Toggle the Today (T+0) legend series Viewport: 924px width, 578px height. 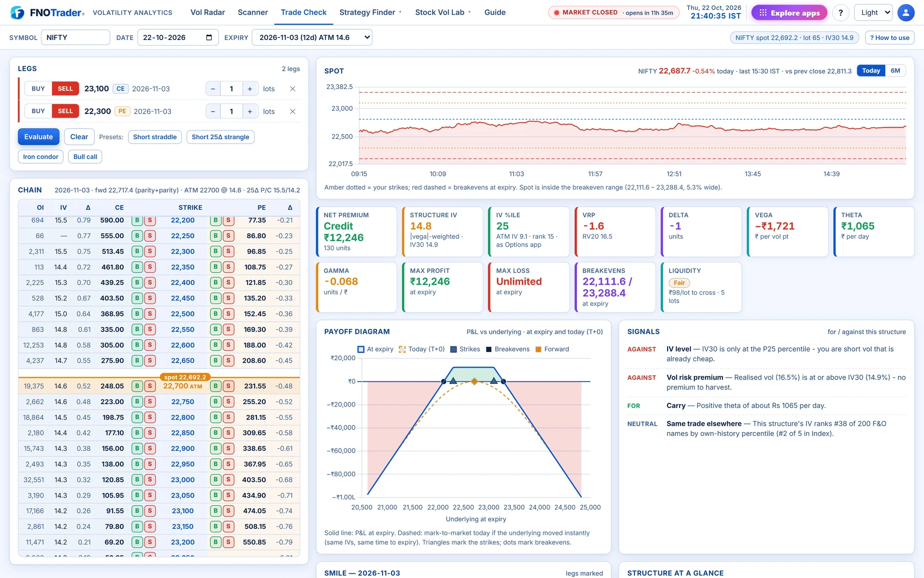422,349
